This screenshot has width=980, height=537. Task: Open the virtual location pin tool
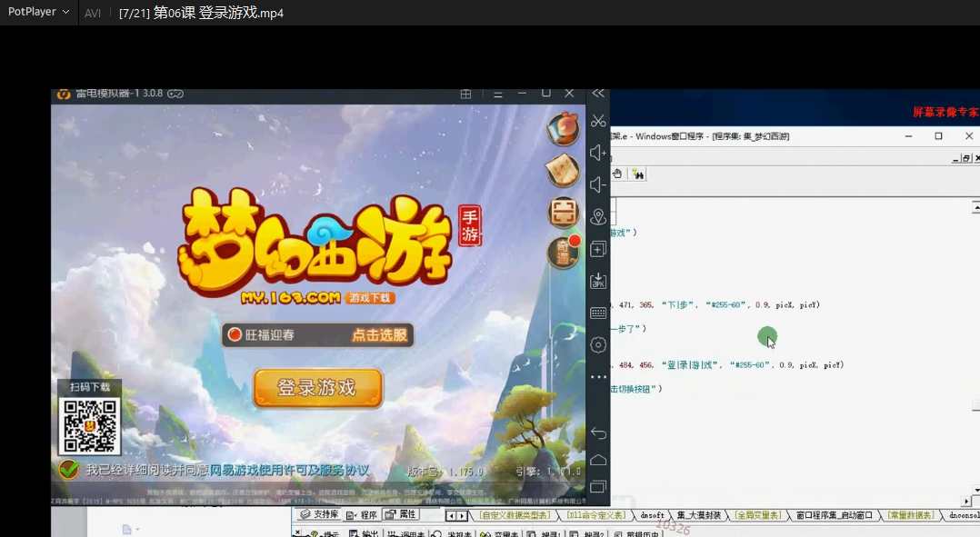click(598, 216)
